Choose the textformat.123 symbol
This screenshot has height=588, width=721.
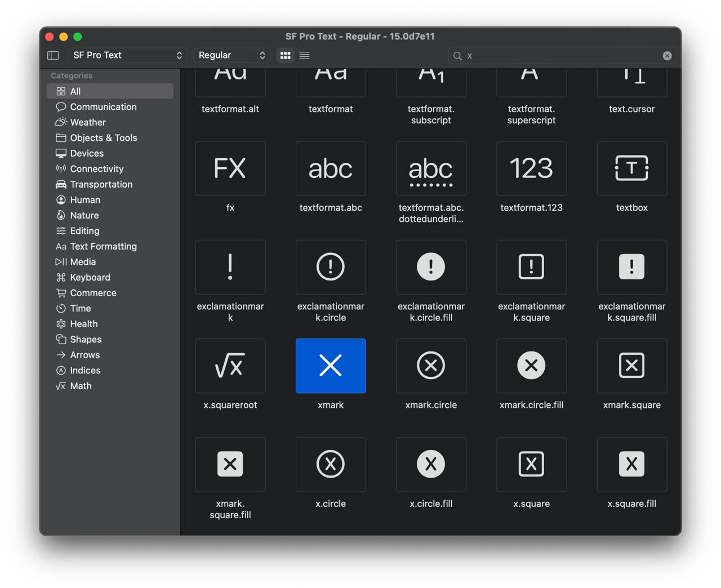click(531, 168)
